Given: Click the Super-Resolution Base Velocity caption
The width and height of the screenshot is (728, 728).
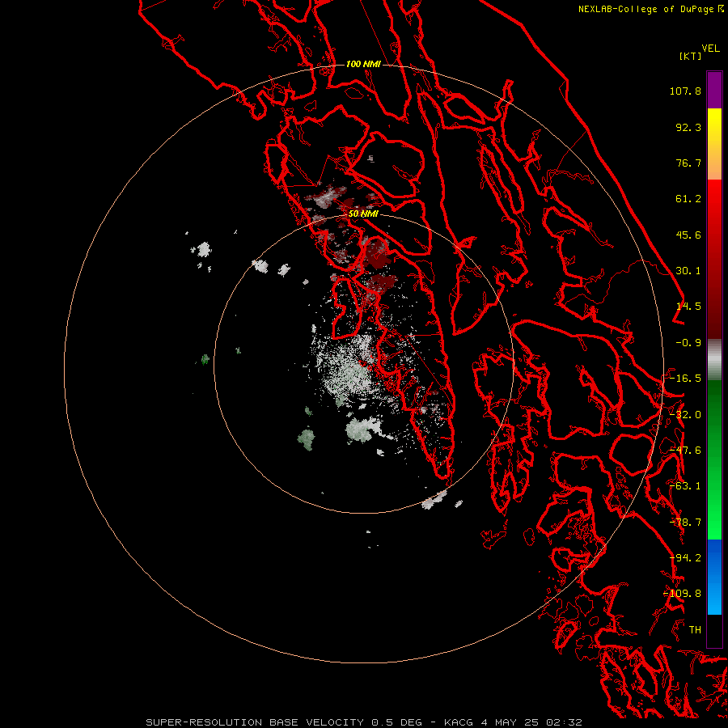Looking at the screenshot, I should (363, 722).
